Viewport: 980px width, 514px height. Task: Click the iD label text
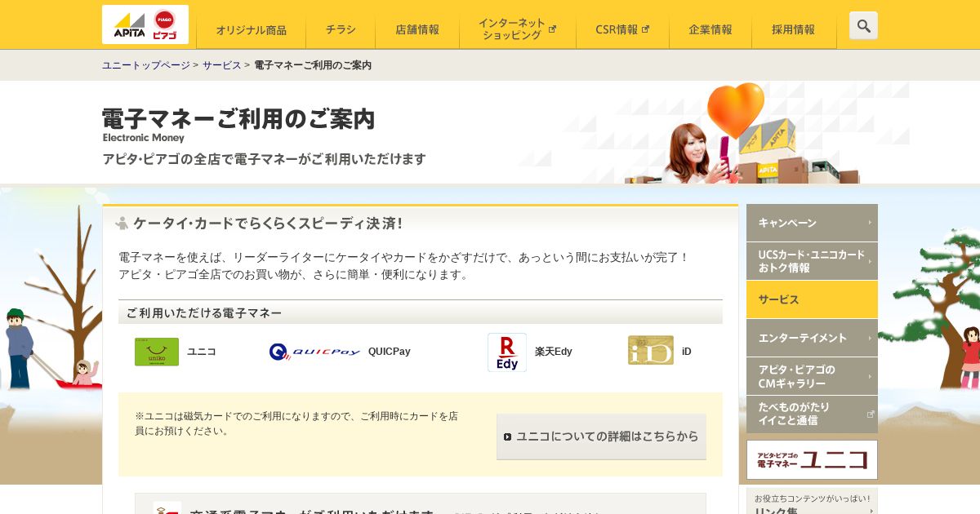click(687, 352)
